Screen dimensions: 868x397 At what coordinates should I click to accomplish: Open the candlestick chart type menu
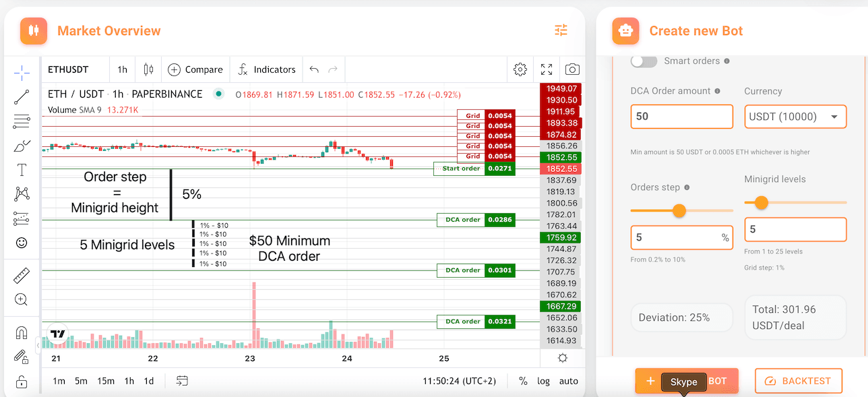[148, 69]
